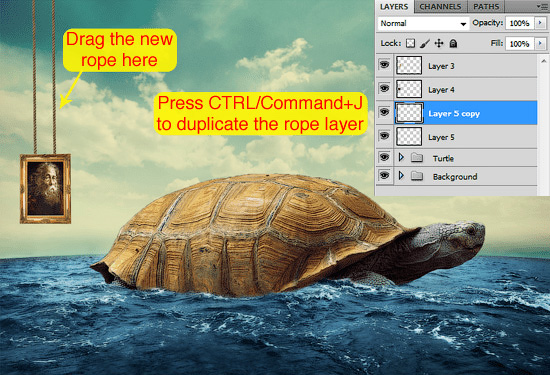The width and height of the screenshot is (550, 375).
Task: Toggle lock all padlock icon
Action: tap(453, 43)
